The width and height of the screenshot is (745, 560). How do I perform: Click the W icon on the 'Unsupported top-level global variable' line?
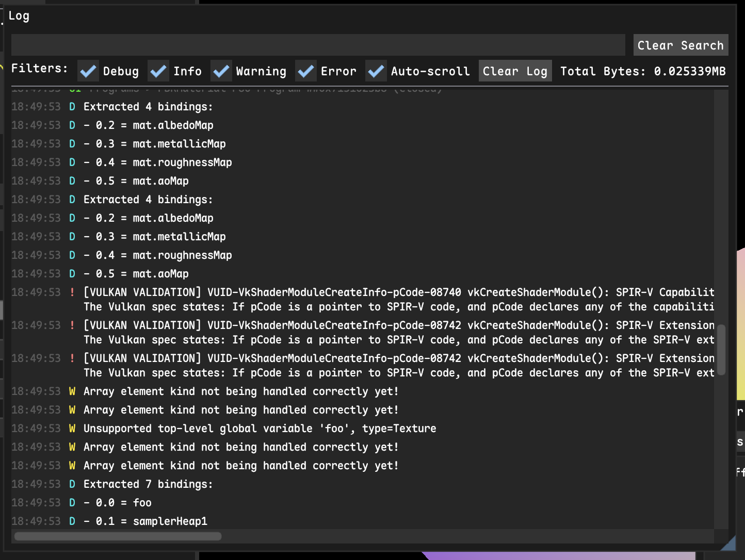coord(72,428)
